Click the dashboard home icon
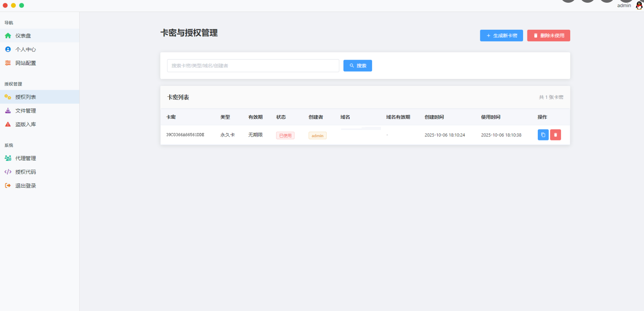 [8, 36]
